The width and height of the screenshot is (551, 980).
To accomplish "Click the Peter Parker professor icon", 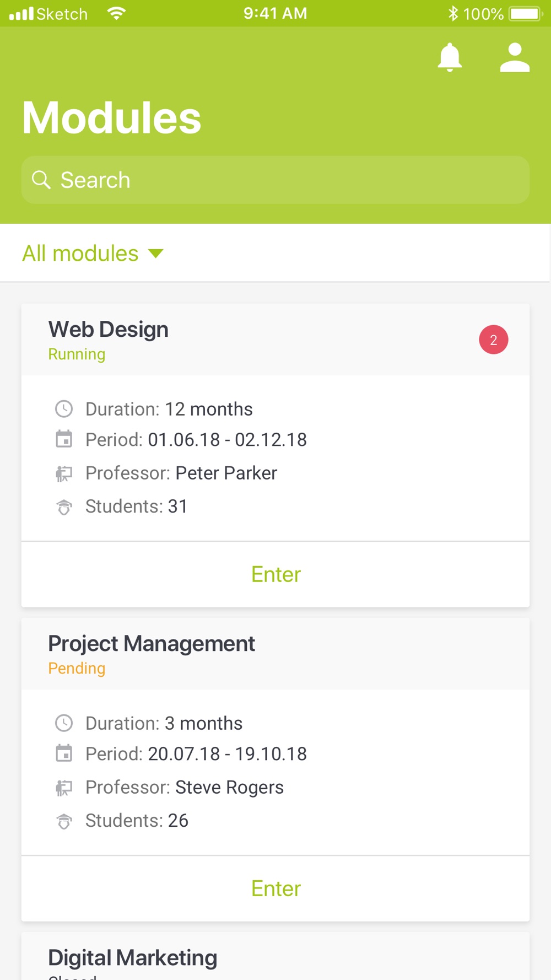I will pos(64,473).
